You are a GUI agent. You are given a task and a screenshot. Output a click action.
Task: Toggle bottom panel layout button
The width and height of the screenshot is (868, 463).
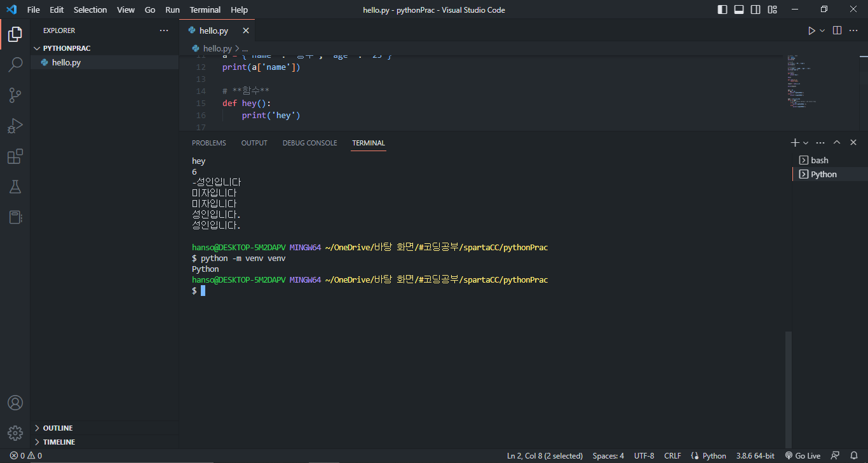click(739, 10)
